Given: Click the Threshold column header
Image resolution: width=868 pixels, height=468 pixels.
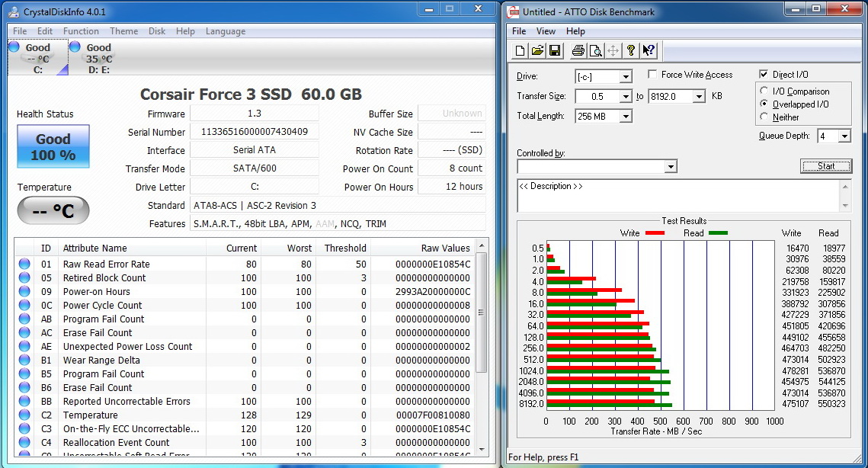Looking at the screenshot, I should pyautogui.click(x=342, y=248).
